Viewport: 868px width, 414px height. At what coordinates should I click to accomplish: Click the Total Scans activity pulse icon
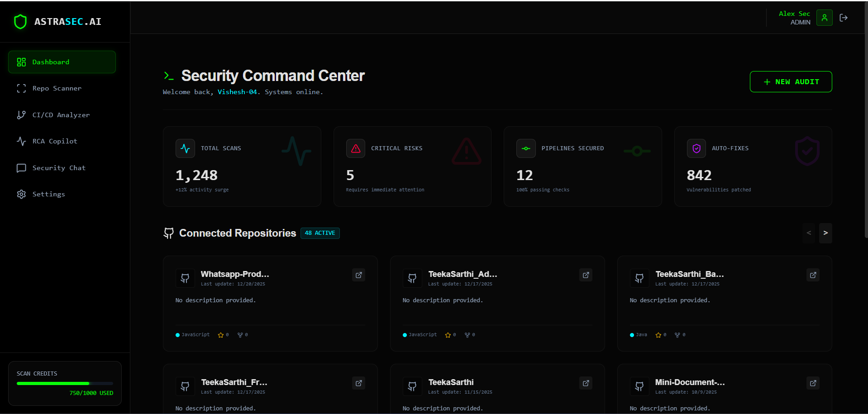pyautogui.click(x=185, y=148)
